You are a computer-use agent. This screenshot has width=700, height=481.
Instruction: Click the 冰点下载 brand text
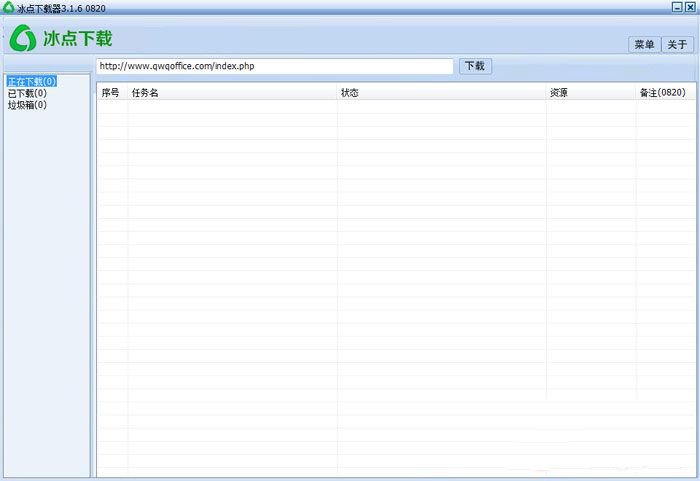[78, 38]
